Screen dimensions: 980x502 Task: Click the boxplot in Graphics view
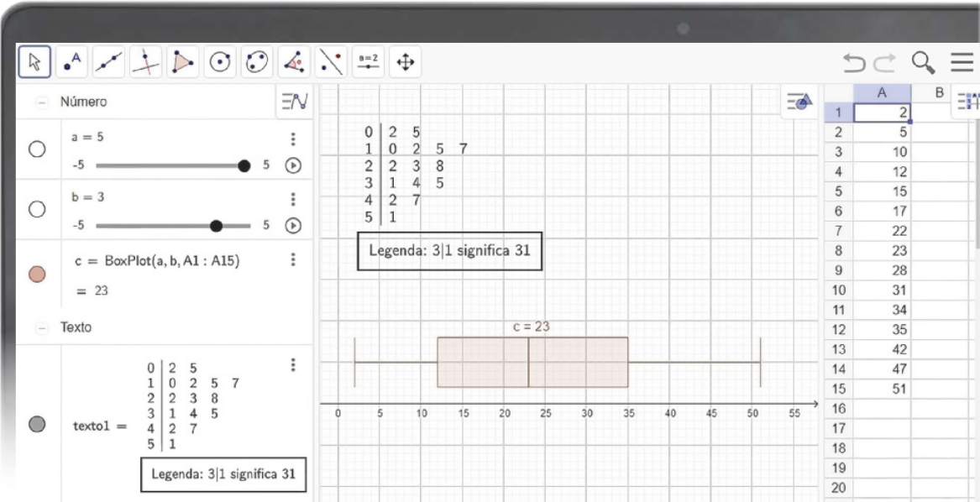point(558,362)
